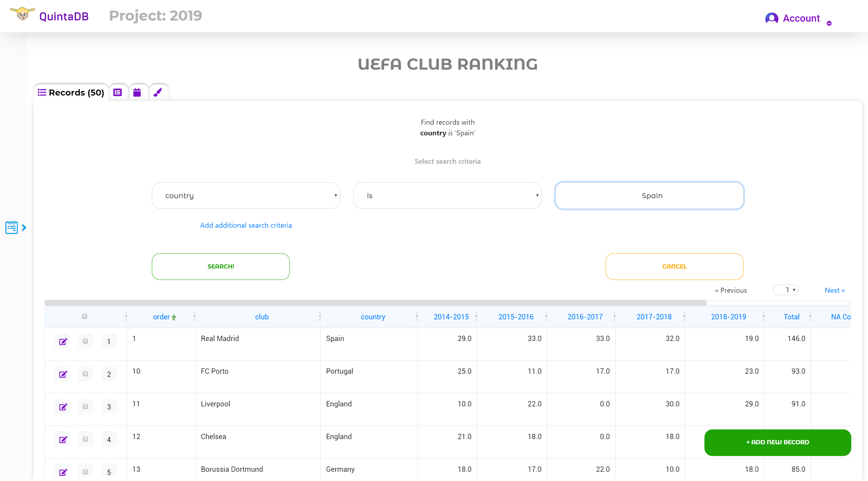868x481 pixels.
Task: Sort by the 2014-2015 column header
Action: pos(451,317)
